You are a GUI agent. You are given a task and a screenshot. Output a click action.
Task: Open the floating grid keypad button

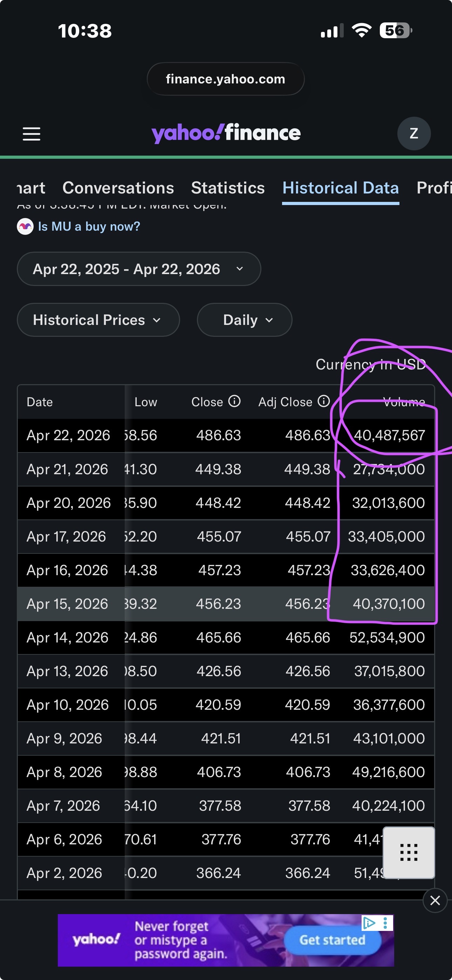(409, 852)
